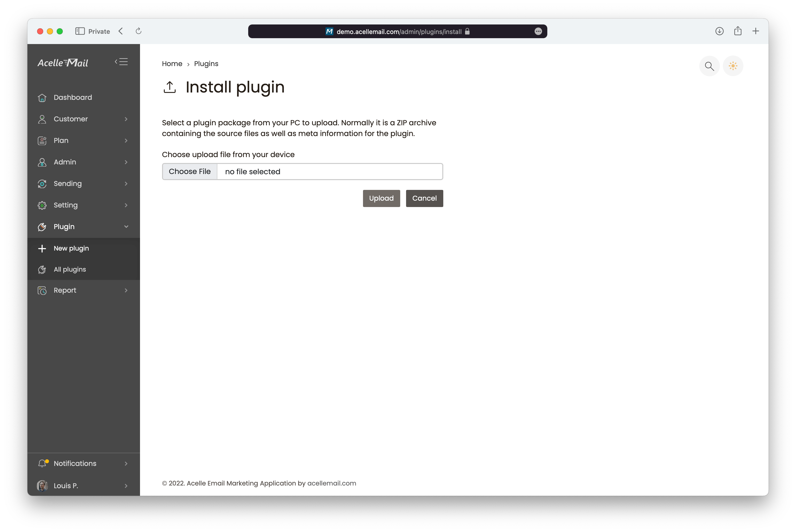Click the Plugin menu icon
This screenshot has width=796, height=532.
pyautogui.click(x=42, y=226)
